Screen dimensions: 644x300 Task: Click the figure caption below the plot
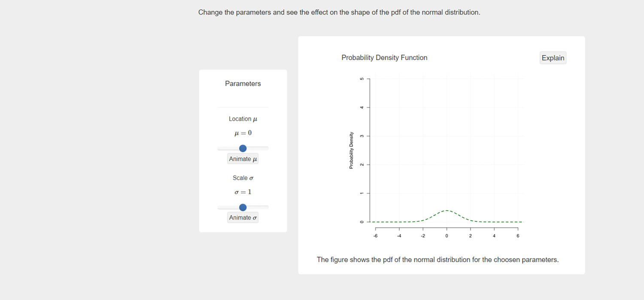[438, 260]
